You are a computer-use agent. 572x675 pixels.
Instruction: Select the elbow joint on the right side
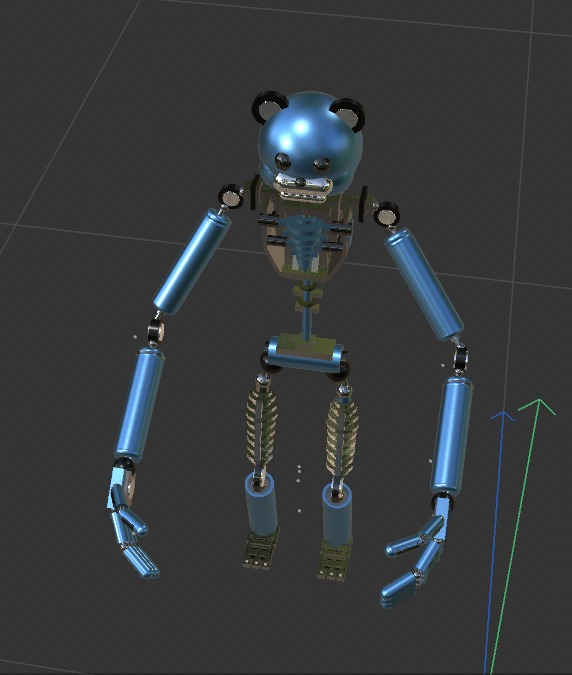pyautogui.click(x=461, y=357)
